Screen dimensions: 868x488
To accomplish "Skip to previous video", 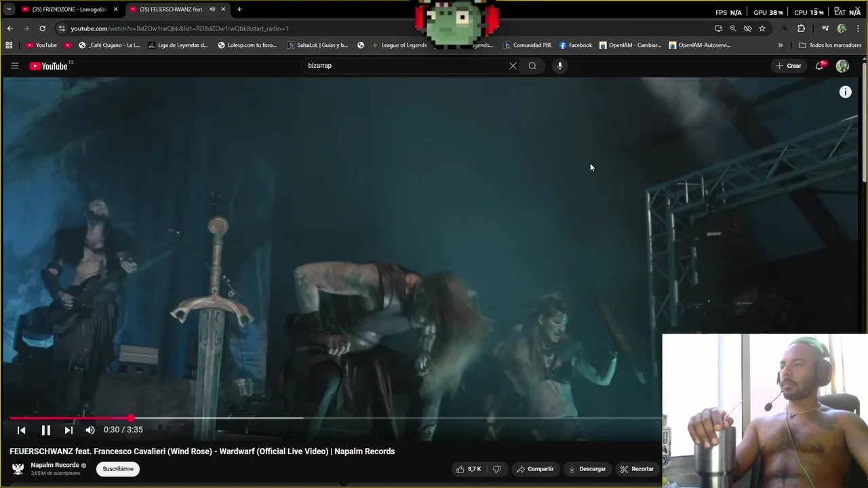I will pyautogui.click(x=21, y=430).
